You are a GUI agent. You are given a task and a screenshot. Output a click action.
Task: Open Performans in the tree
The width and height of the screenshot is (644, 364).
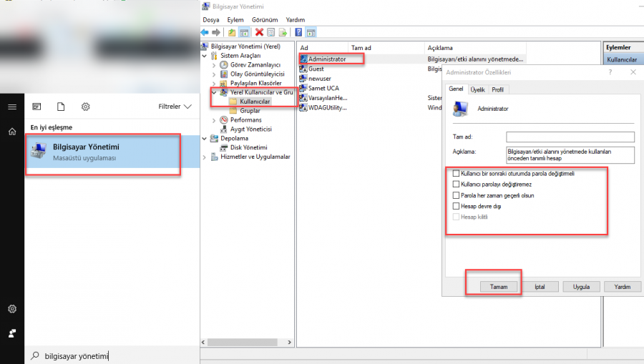(x=245, y=120)
